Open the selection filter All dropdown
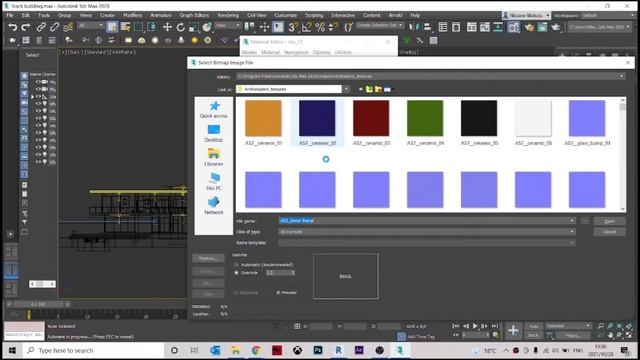640x360 pixels. pyautogui.click(x=90, y=26)
